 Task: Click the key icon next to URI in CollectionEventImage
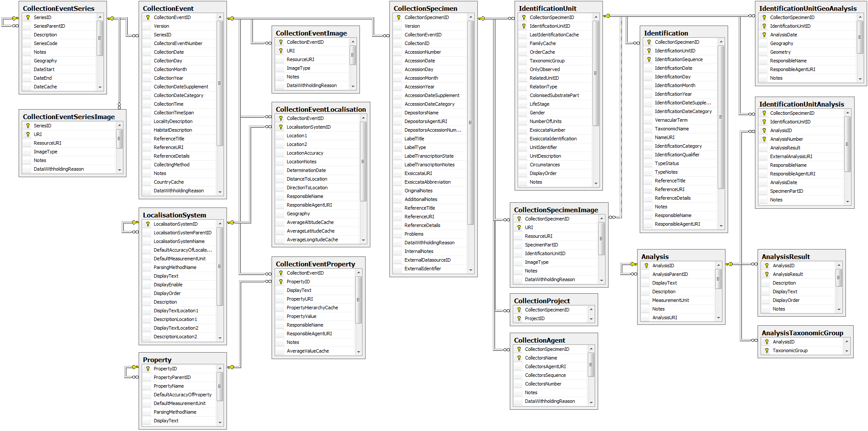(x=281, y=51)
